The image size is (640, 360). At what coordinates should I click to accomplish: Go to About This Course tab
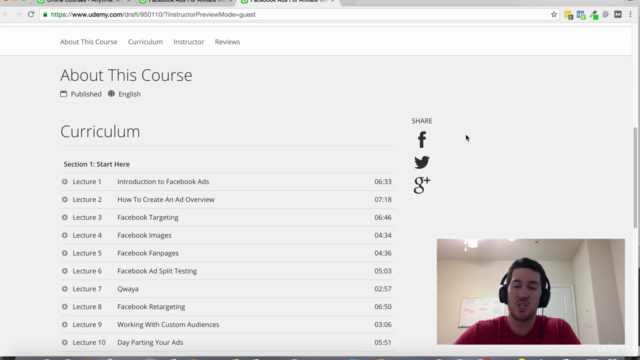[89, 42]
